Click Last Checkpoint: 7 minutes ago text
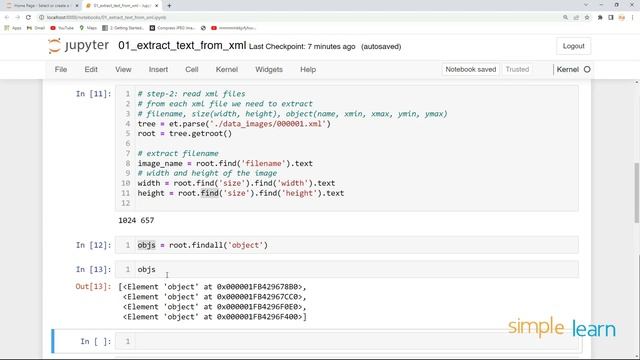This screenshot has width=640, height=360. [x=302, y=47]
